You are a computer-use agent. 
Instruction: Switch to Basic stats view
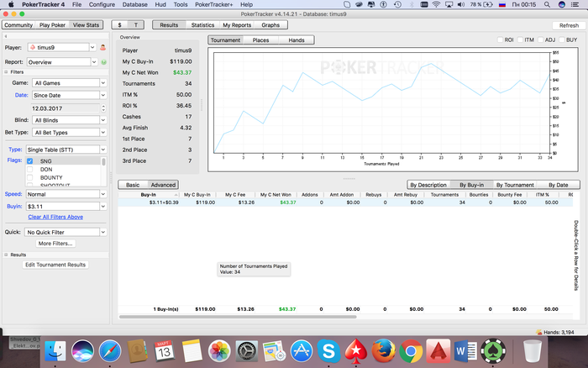(133, 185)
